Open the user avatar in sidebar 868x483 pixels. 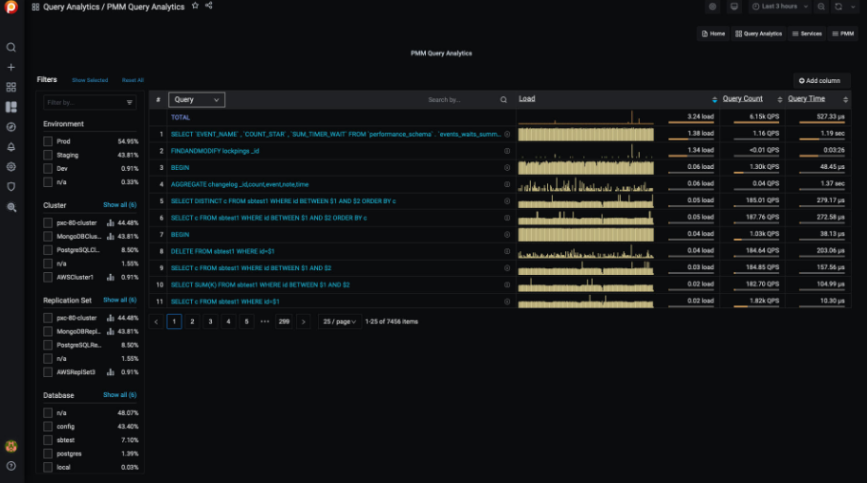click(11, 446)
